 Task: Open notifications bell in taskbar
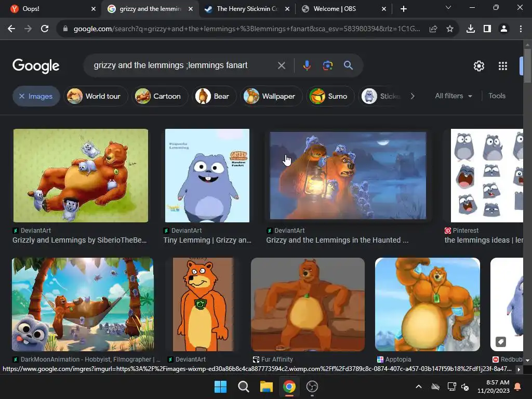click(518, 387)
